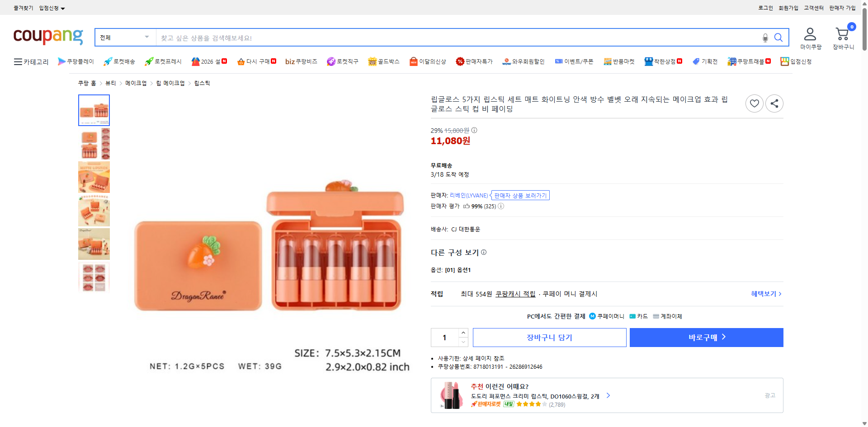The height and width of the screenshot is (427, 868).
Task: Click the search magnifier icon
Action: click(778, 38)
